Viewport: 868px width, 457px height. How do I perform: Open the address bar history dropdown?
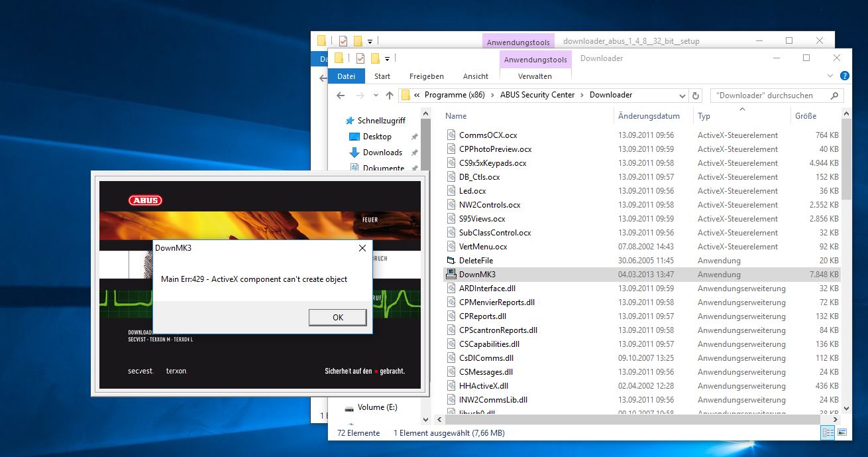click(682, 96)
